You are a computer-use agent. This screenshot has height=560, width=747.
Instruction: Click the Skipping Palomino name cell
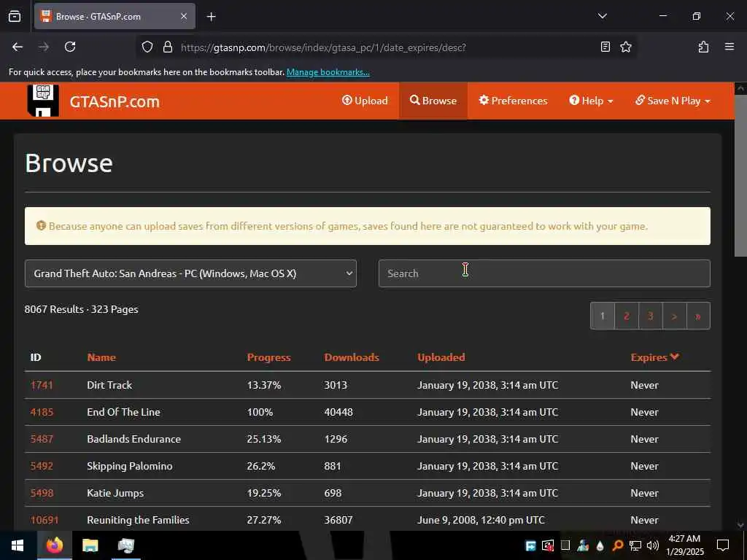(x=130, y=466)
